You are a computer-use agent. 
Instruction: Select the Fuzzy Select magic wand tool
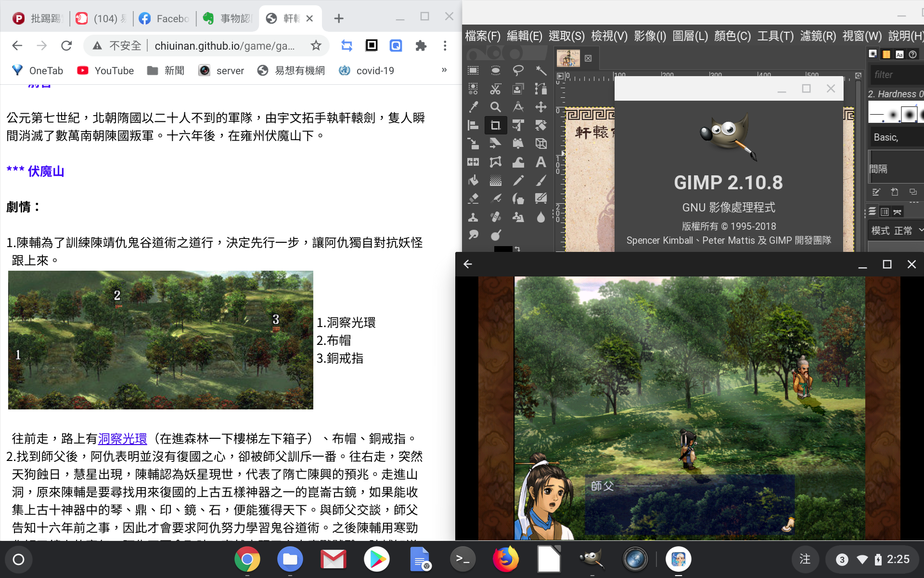[x=540, y=71]
